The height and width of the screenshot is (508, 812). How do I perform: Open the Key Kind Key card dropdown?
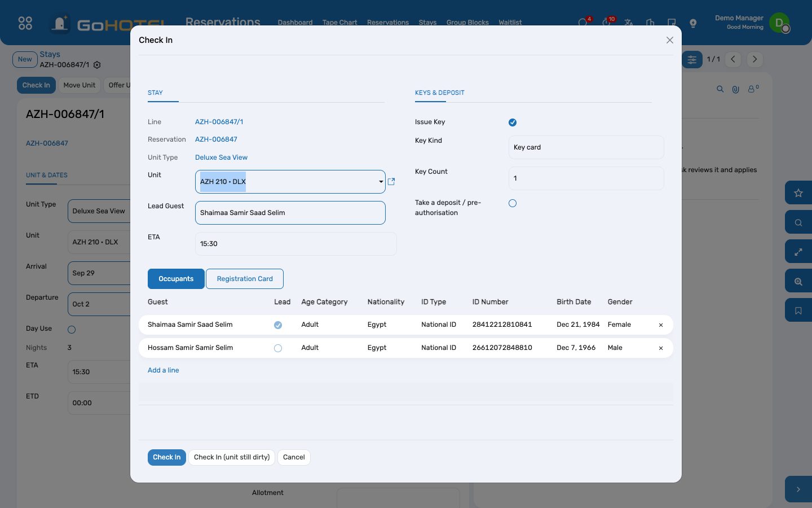coord(586,147)
